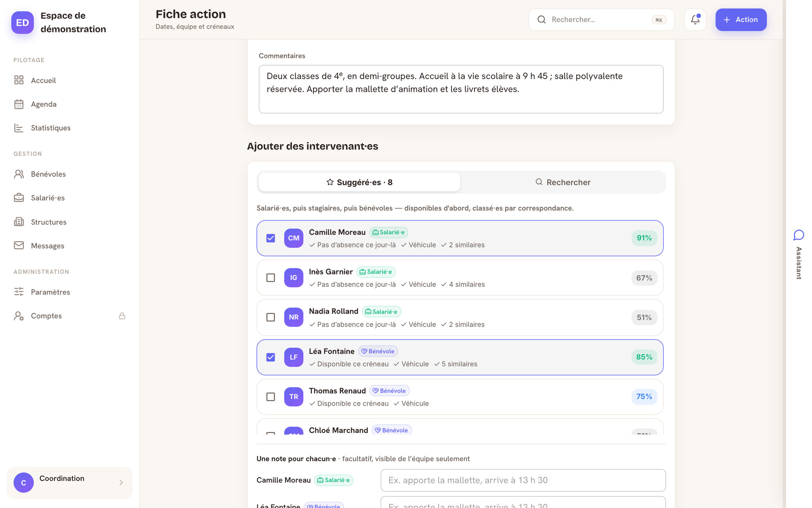
Task: Click the Paramètres sliders icon
Action: (x=19, y=292)
